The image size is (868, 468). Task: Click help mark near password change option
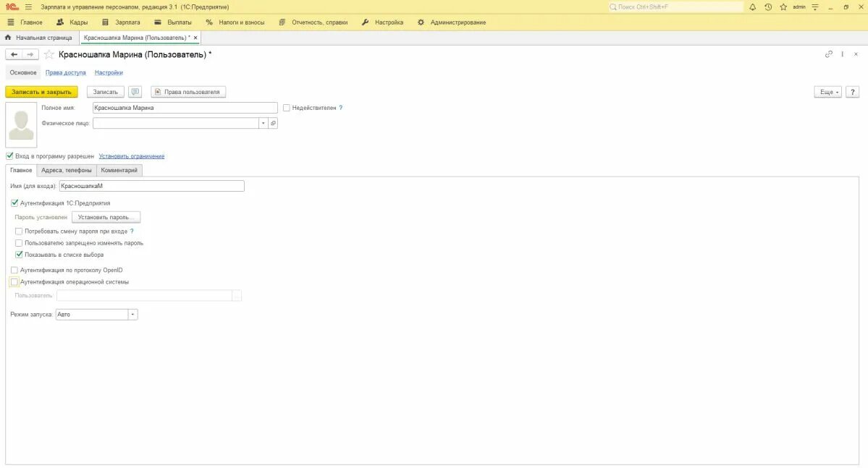point(132,231)
